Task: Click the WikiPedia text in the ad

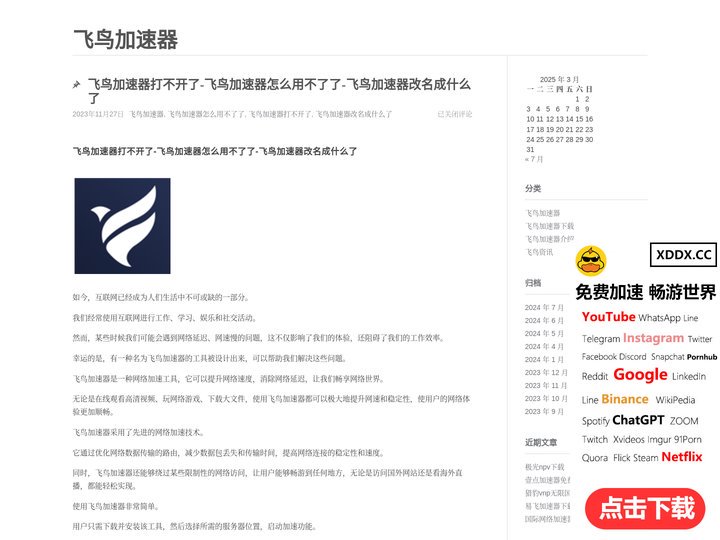Action: pos(675,400)
